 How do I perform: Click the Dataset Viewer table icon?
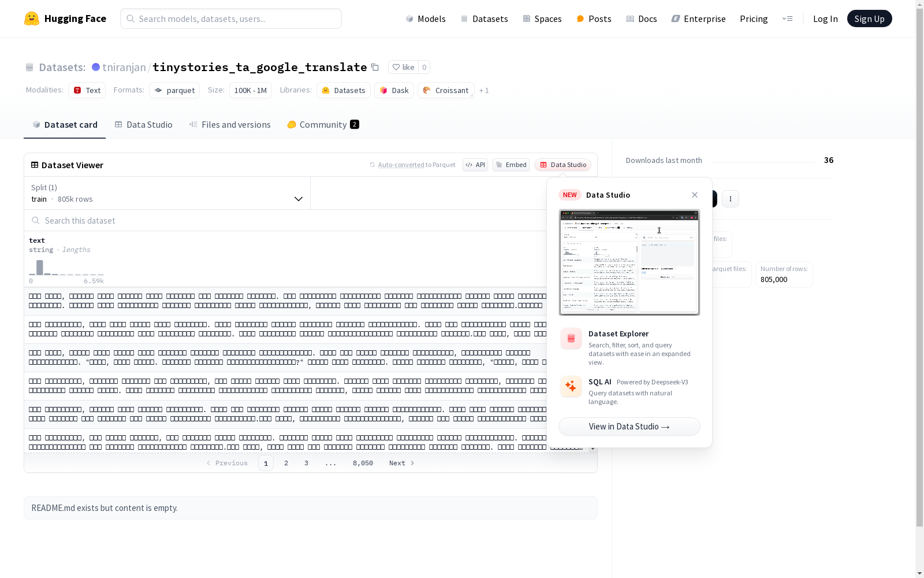(x=35, y=165)
